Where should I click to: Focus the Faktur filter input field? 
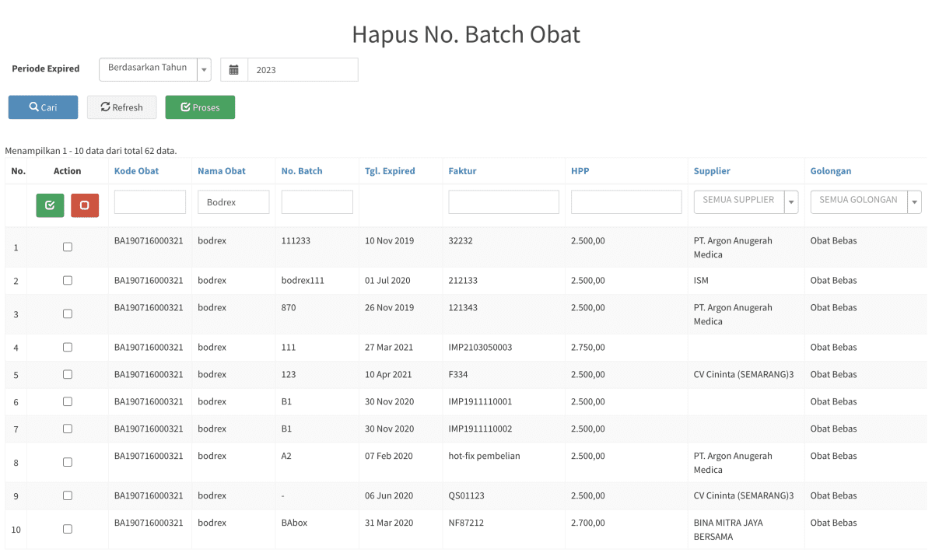pos(503,202)
